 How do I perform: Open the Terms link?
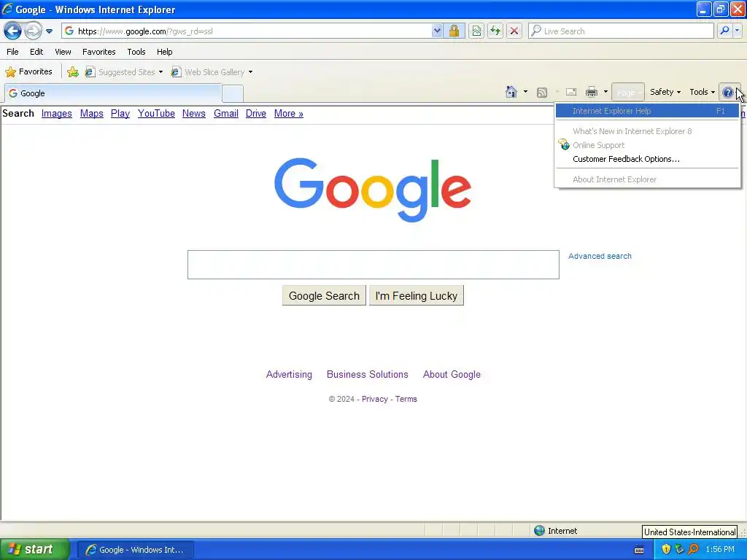[406, 399]
